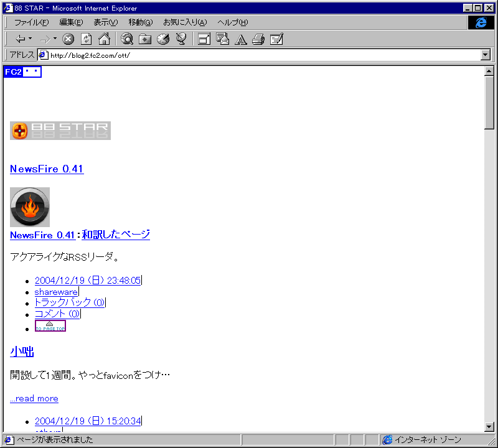The width and height of the screenshot is (498, 448).
Task: Open the ヘルプ(H) menu
Action: [232, 22]
